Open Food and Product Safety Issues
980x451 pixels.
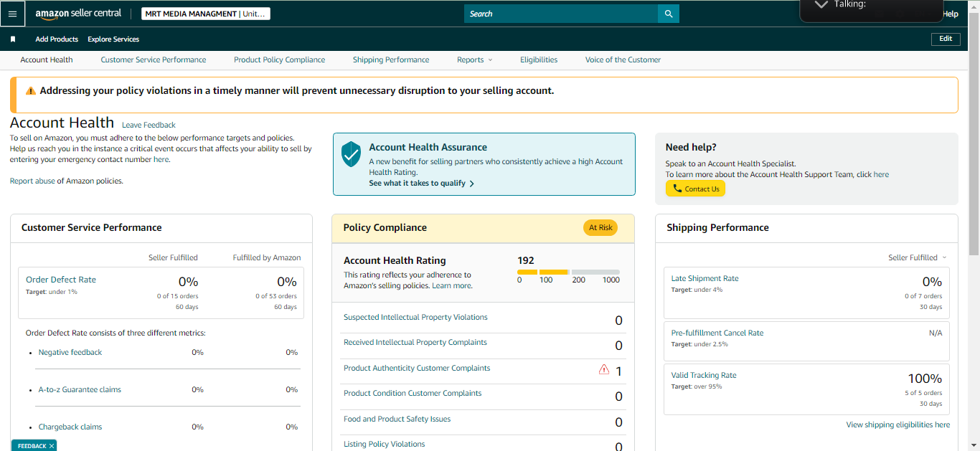(397, 419)
